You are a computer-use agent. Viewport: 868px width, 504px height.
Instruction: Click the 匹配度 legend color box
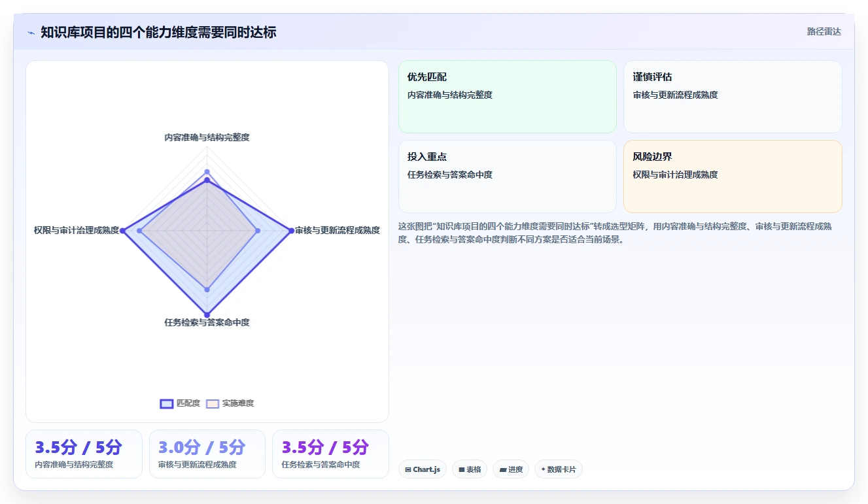tap(167, 404)
